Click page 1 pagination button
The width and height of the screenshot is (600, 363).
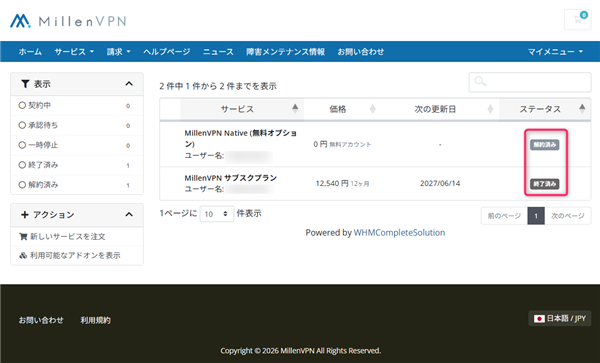[536, 216]
